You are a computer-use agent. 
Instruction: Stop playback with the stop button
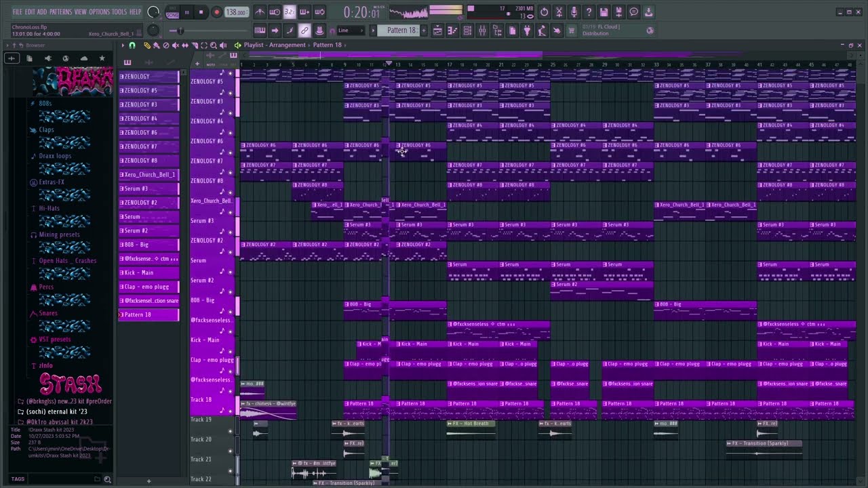click(201, 12)
